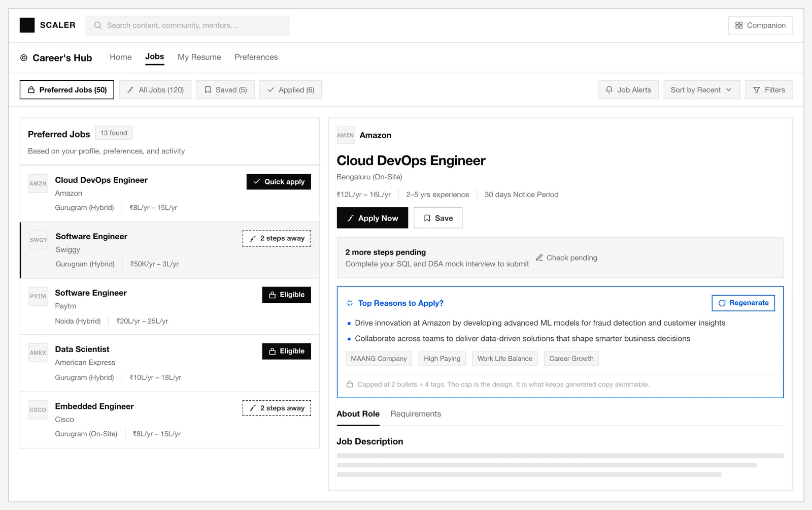Click the Companion grid icon
812x510 pixels.
coord(739,25)
